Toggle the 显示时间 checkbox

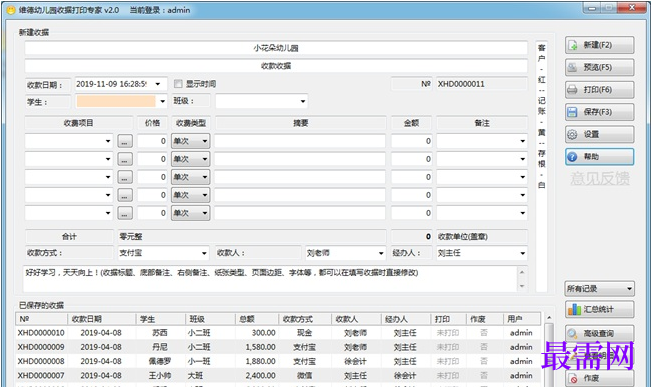pyautogui.click(x=178, y=84)
